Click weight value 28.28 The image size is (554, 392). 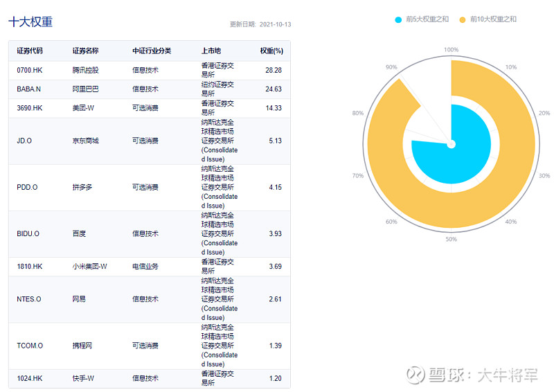pyautogui.click(x=274, y=70)
